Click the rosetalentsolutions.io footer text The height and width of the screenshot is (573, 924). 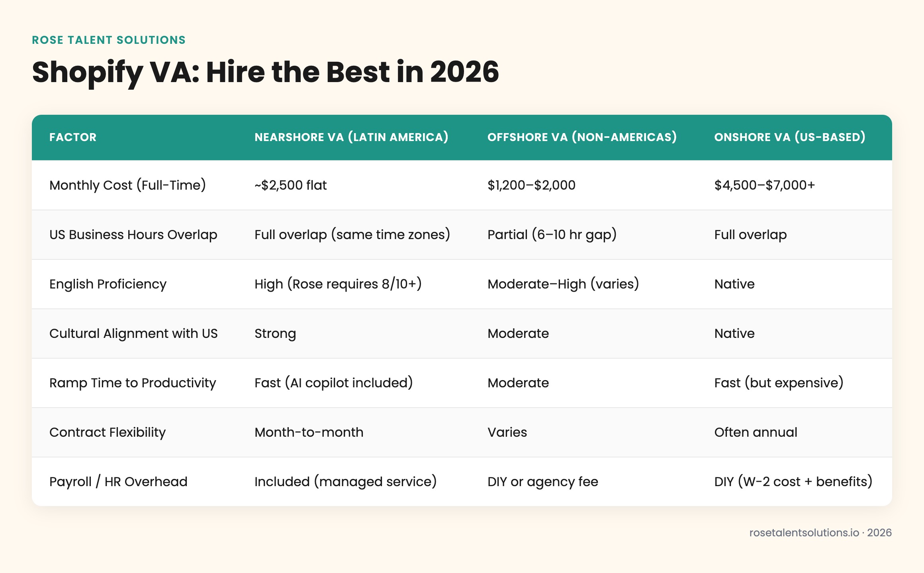click(x=820, y=533)
